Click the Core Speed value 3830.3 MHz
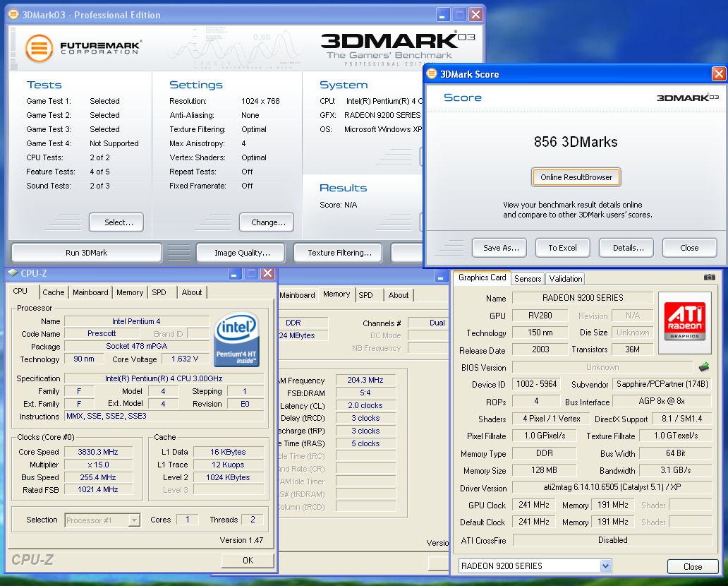The image size is (728, 586). (x=99, y=452)
